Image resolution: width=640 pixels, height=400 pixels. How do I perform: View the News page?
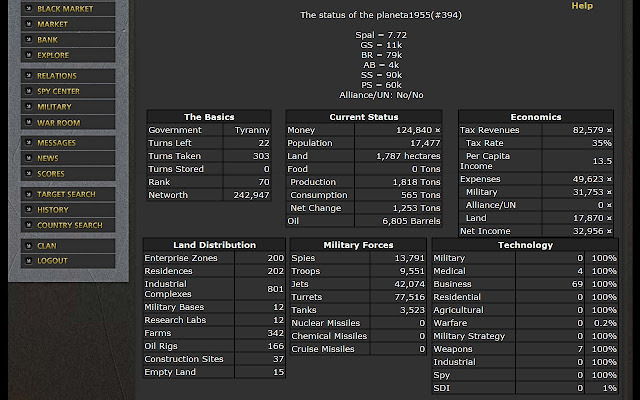(x=68, y=158)
